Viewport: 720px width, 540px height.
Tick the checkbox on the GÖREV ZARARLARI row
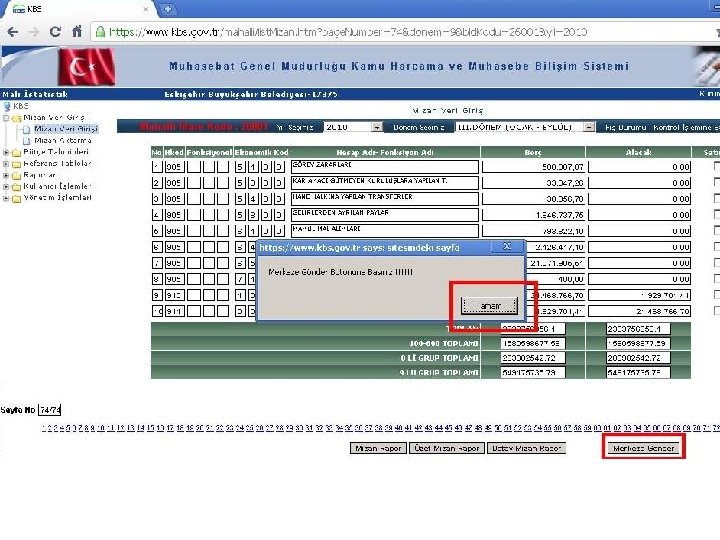717,166
